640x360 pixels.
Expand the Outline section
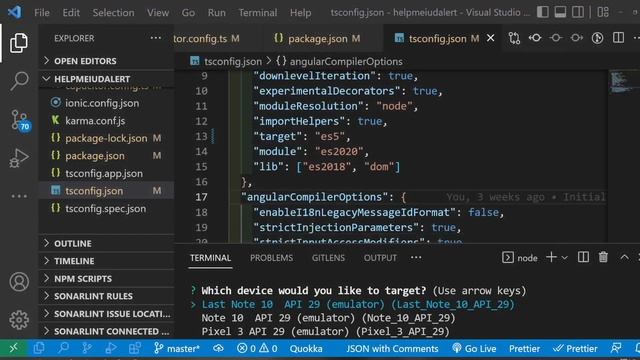[x=106, y=243]
